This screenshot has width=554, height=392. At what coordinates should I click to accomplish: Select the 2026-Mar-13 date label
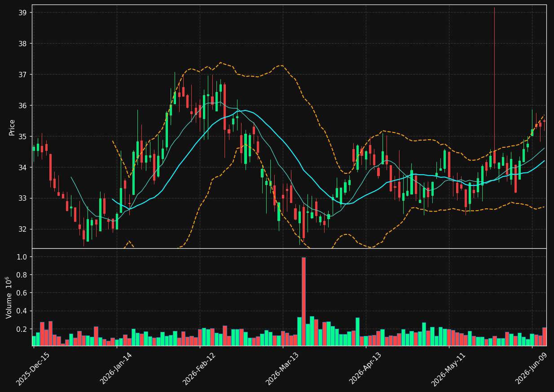tap(282, 369)
